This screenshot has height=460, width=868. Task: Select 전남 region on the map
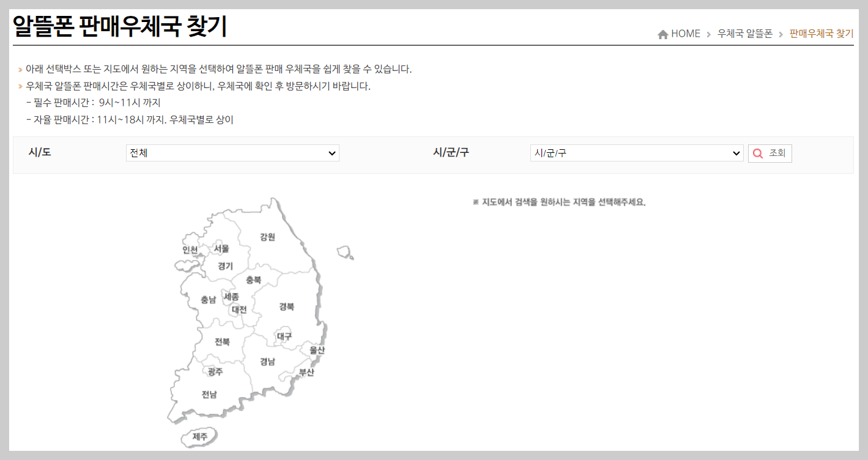point(210,396)
